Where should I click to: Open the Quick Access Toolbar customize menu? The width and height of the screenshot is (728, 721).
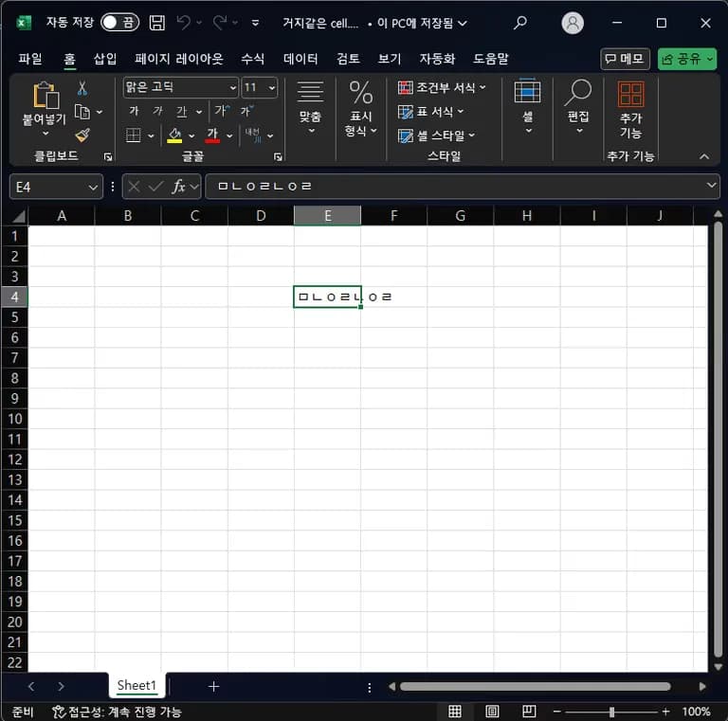[255, 23]
